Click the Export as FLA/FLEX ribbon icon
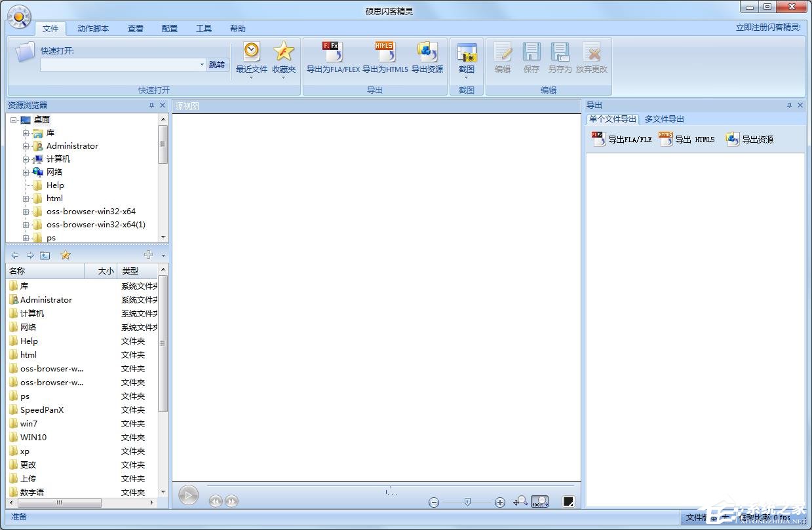 click(x=332, y=52)
